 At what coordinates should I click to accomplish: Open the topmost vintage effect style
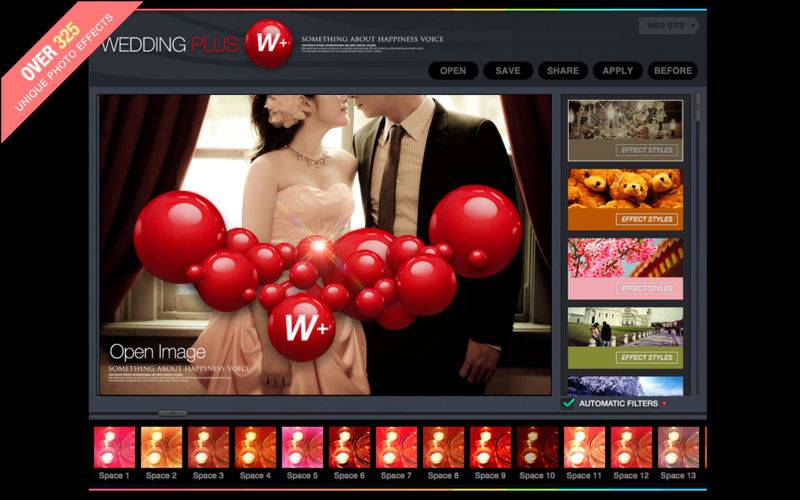coord(626,131)
